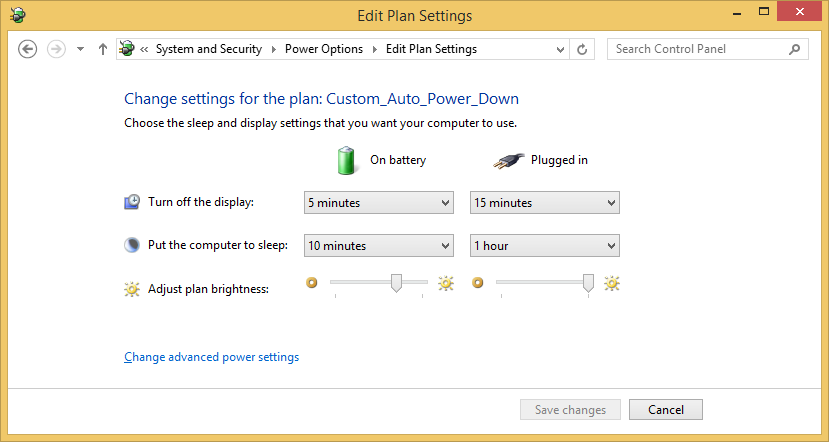Open On battery sleep timeout dropdown
Image resolution: width=829 pixels, height=442 pixels.
pyautogui.click(x=379, y=246)
